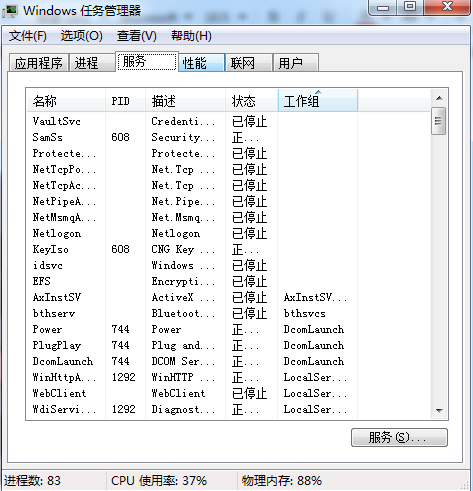Open the 查看(V) menu
Viewport: 473px width, 491px height.
[137, 36]
